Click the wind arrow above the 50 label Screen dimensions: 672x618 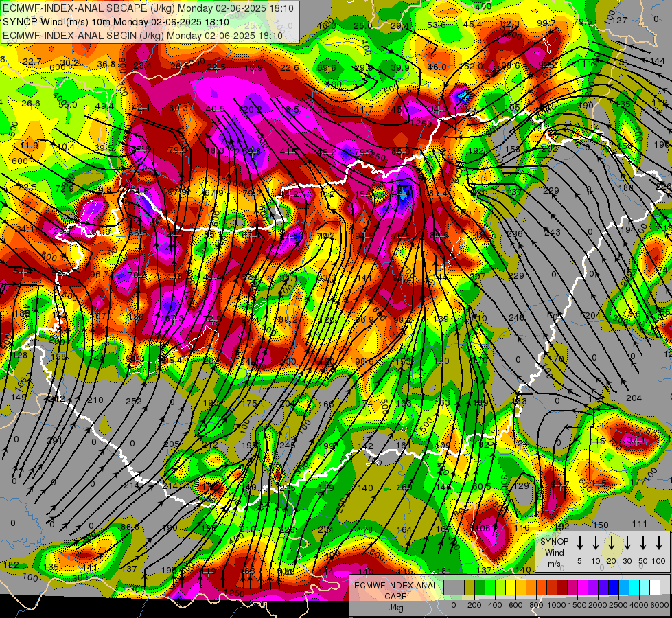click(643, 543)
